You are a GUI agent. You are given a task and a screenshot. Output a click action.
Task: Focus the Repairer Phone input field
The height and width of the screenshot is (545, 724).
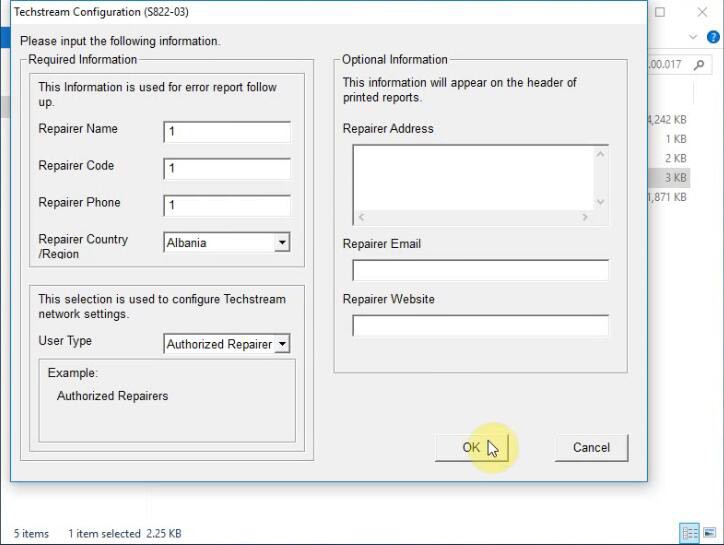coord(227,205)
